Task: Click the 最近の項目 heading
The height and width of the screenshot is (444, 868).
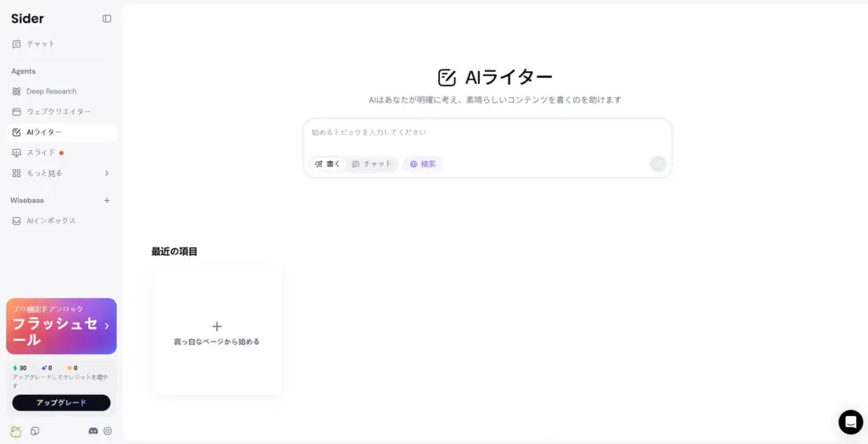Action: (x=175, y=252)
